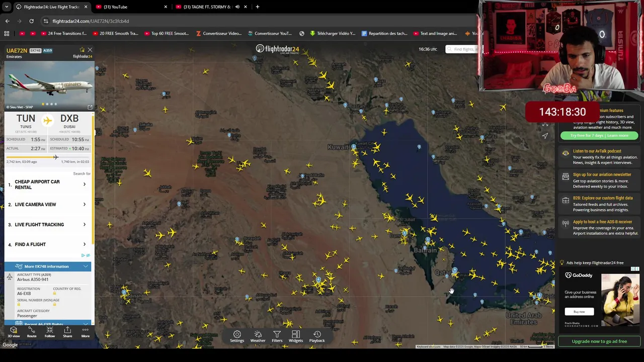Show the flight Route on the map
The image size is (644, 362).
tap(31, 332)
